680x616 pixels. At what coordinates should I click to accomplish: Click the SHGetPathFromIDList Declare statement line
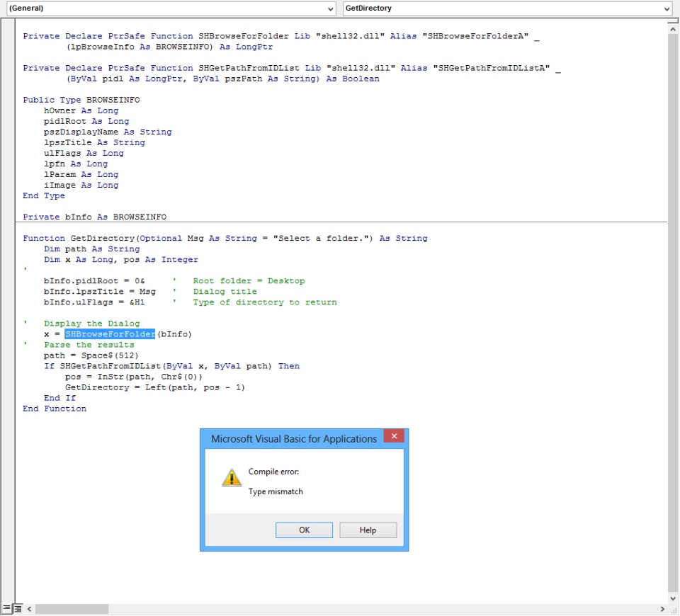[291, 68]
